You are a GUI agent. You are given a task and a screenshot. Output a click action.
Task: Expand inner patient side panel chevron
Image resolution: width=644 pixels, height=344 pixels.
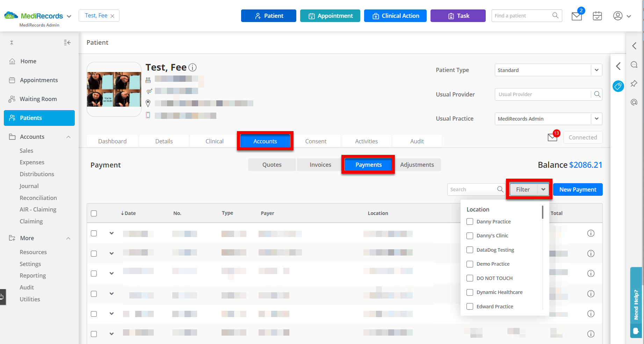[618, 66]
